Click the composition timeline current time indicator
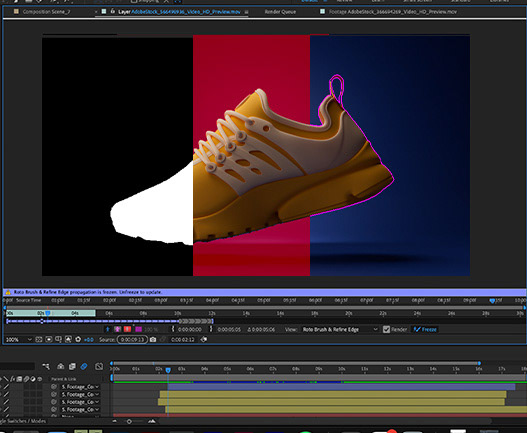527x433 pixels. pyautogui.click(x=168, y=370)
